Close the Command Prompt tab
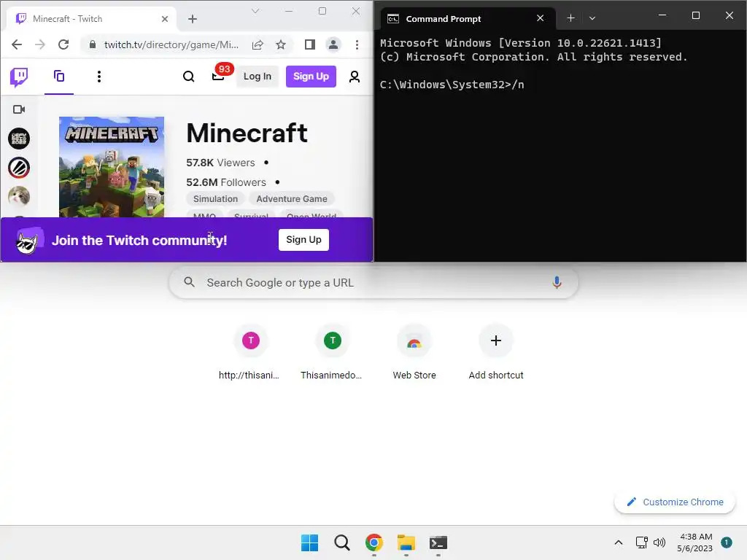747x560 pixels. pyautogui.click(x=541, y=18)
